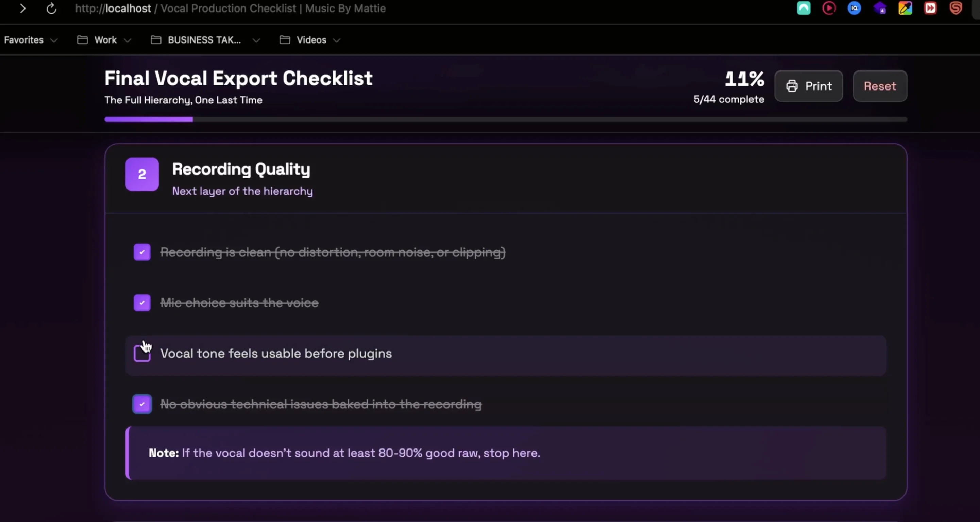Uncheck 'Mic choice suits the voice'
The width and height of the screenshot is (980, 522).
pos(142,303)
